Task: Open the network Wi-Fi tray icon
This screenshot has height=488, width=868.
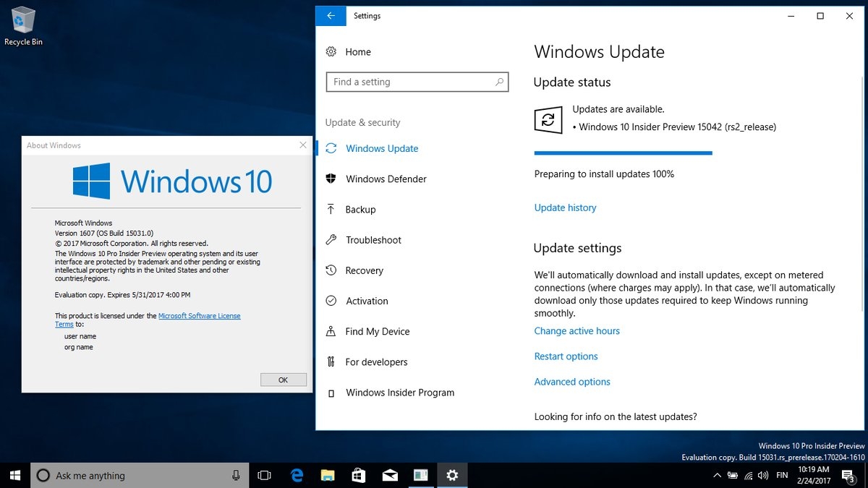Action: 748,476
